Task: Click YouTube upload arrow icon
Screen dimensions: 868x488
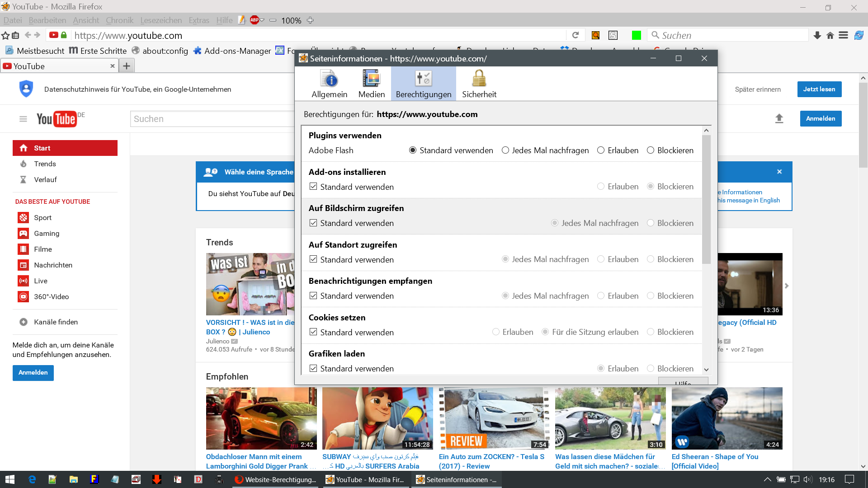Action: pyautogui.click(x=779, y=118)
